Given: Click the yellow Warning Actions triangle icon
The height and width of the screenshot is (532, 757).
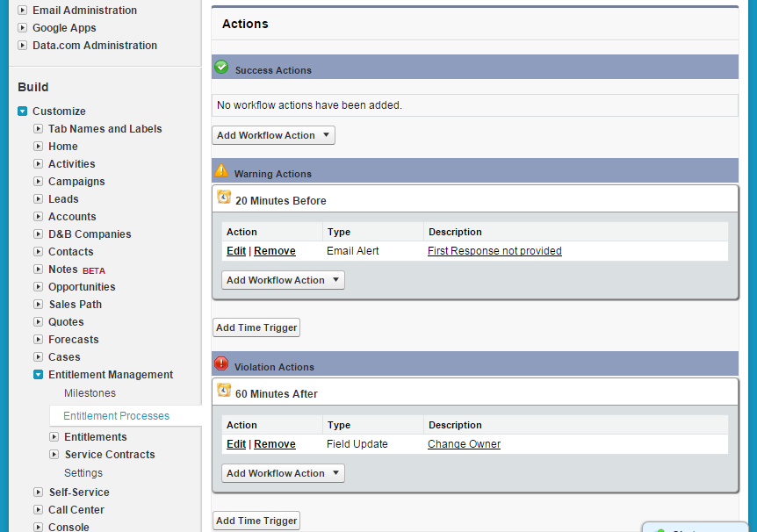Looking at the screenshot, I should coord(221,171).
